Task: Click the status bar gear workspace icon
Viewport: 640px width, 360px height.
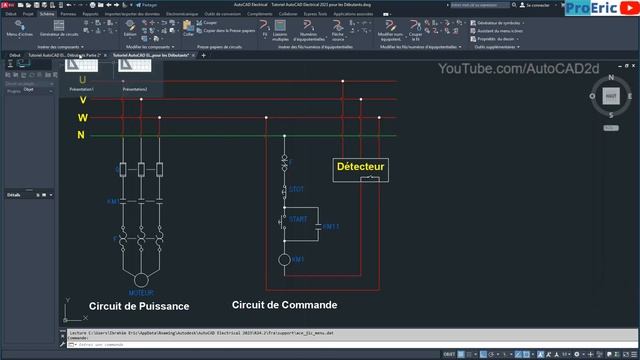Action: (x=576, y=354)
